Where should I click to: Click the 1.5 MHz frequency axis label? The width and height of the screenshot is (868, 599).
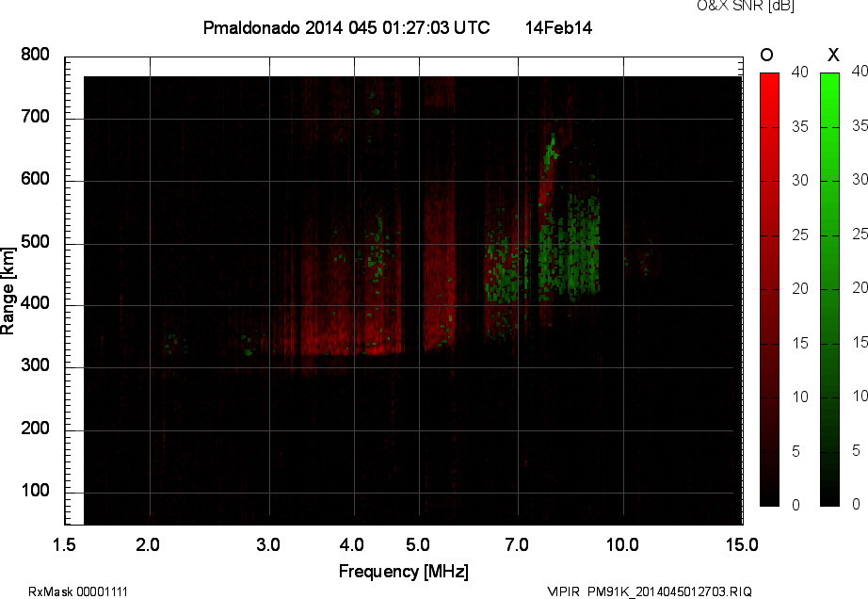coord(64,545)
